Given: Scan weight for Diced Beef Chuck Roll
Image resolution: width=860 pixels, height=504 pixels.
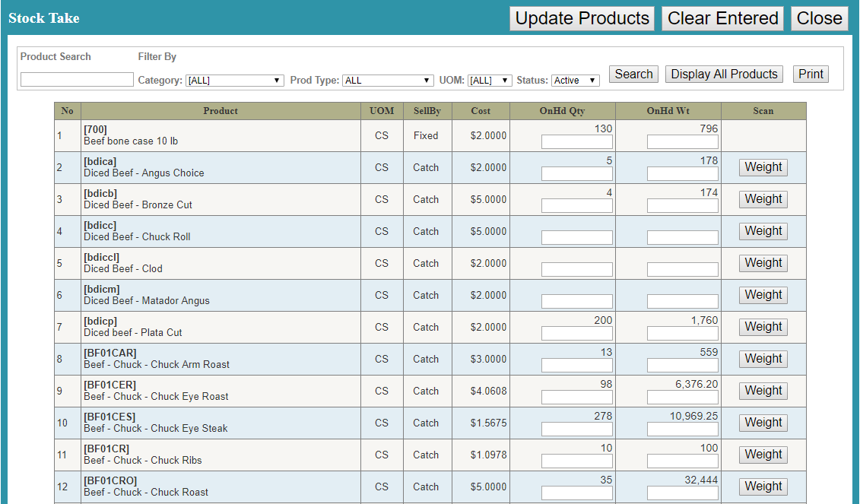Looking at the screenshot, I should [763, 231].
